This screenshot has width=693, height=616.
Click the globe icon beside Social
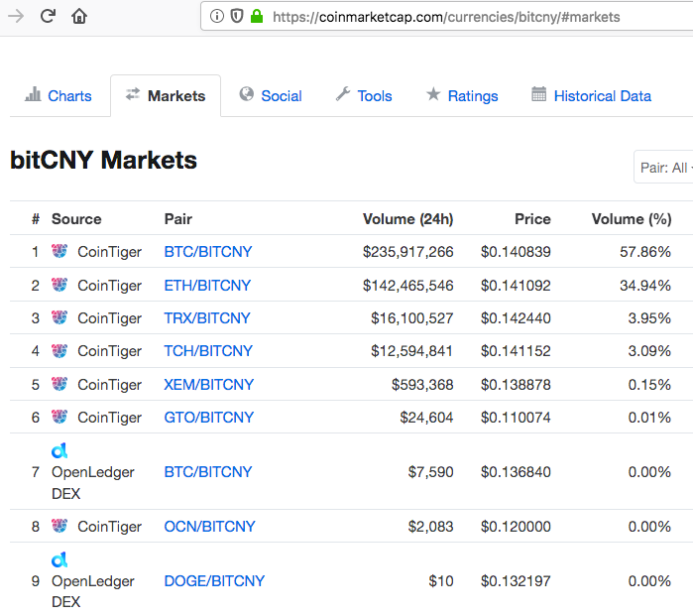[x=247, y=94]
